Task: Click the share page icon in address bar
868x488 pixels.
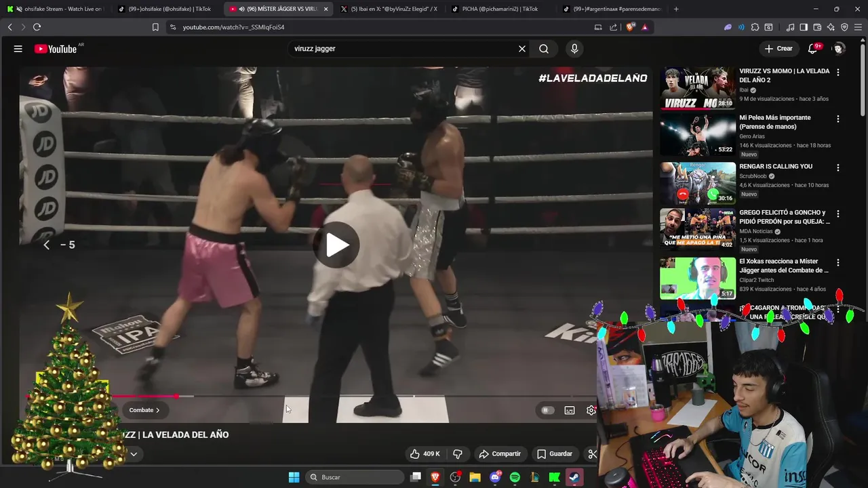Action: point(614,27)
